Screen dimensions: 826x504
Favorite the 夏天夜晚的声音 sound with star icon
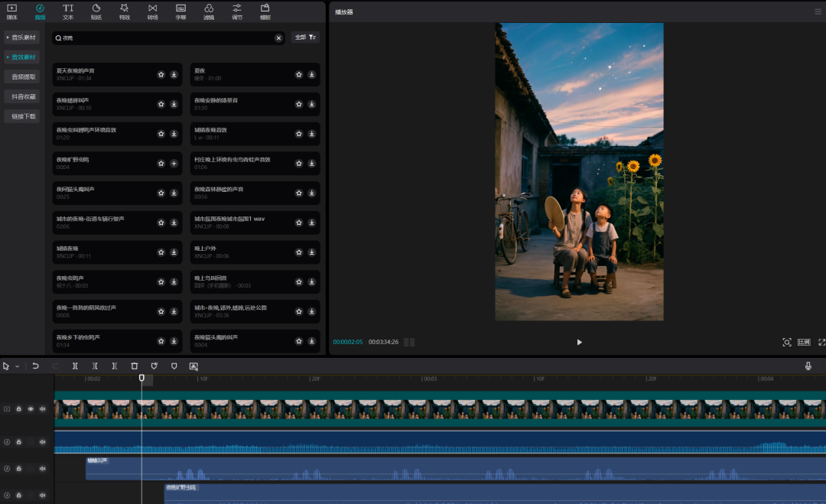pos(161,74)
